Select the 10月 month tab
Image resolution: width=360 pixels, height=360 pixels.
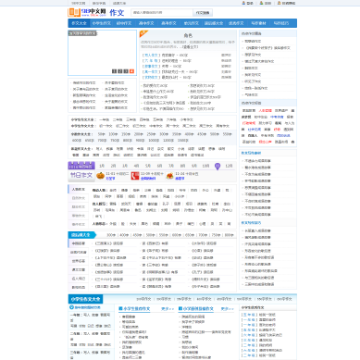(x=206, y=166)
